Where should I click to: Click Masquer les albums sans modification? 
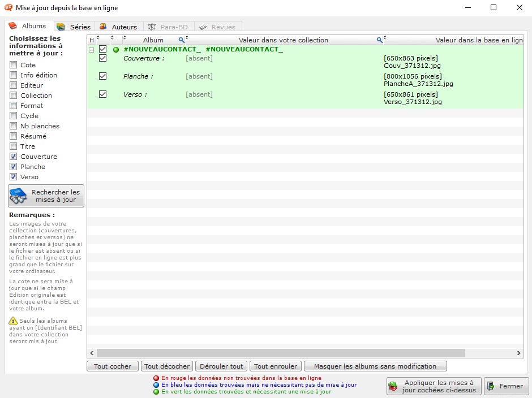point(375,366)
